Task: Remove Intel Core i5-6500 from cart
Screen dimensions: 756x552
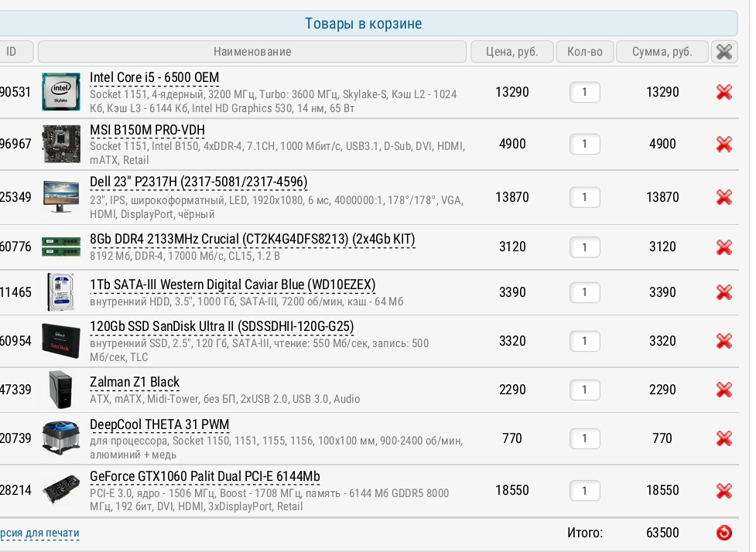Action: 724,92
